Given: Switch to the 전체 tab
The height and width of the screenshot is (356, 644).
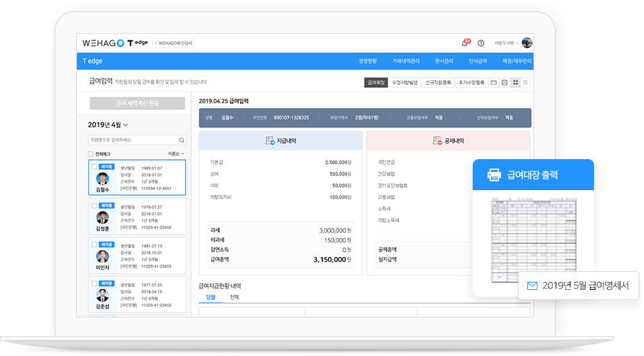Looking at the screenshot, I should [234, 297].
